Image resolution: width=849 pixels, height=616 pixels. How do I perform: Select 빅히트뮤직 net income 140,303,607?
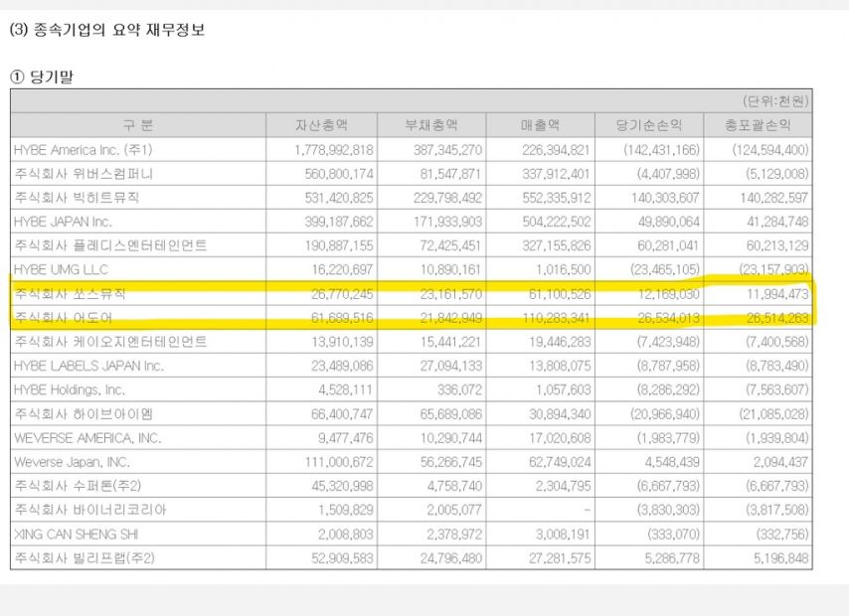pyautogui.click(x=665, y=198)
